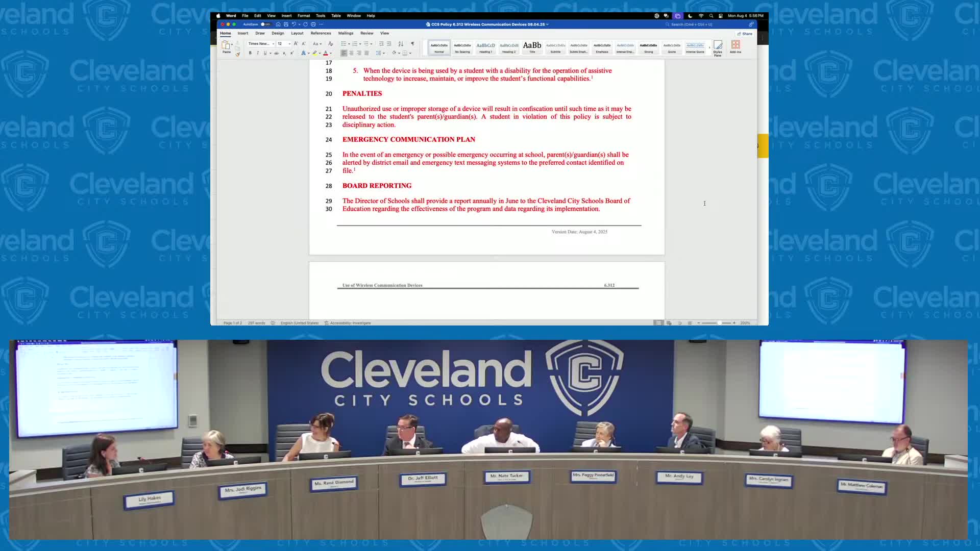The height and width of the screenshot is (551, 980).
Task: Click the Share button
Action: (744, 34)
